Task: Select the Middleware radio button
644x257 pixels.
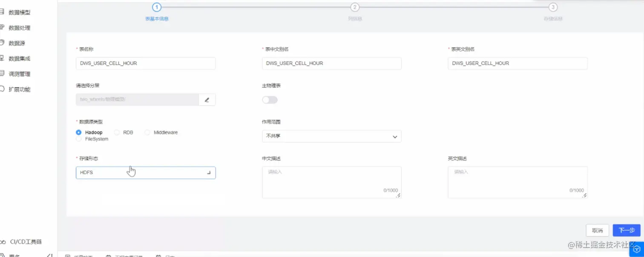Action: click(147, 133)
